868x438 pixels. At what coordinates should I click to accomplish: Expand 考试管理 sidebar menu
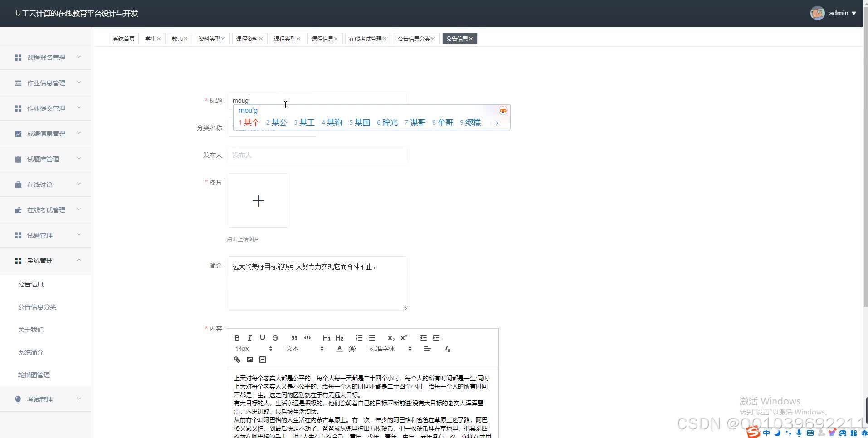(x=45, y=399)
